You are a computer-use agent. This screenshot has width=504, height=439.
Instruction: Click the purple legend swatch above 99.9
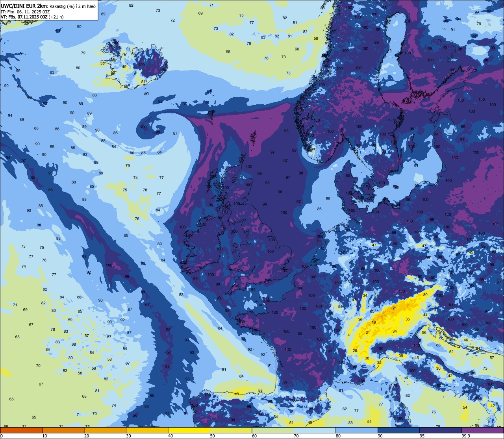pos(482,430)
